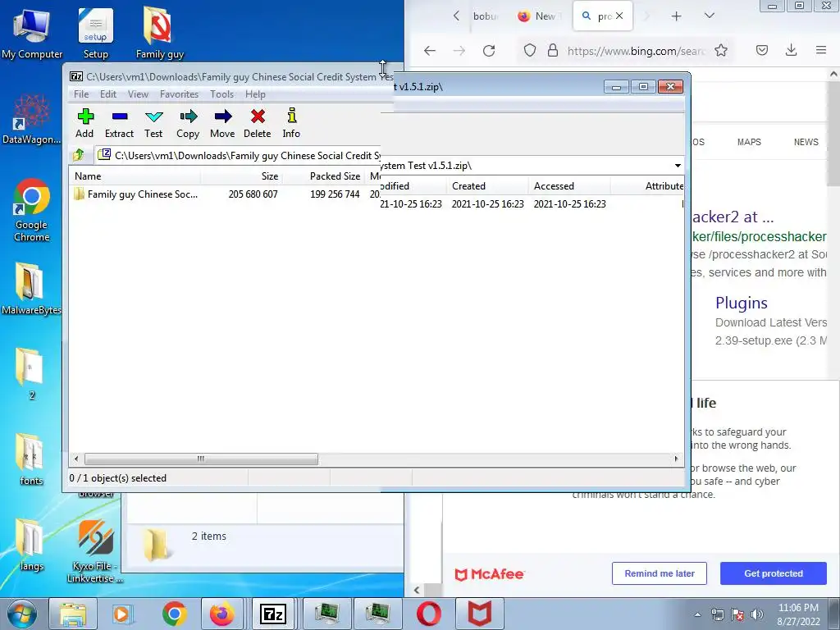Sort by the Created column header

tap(487, 186)
